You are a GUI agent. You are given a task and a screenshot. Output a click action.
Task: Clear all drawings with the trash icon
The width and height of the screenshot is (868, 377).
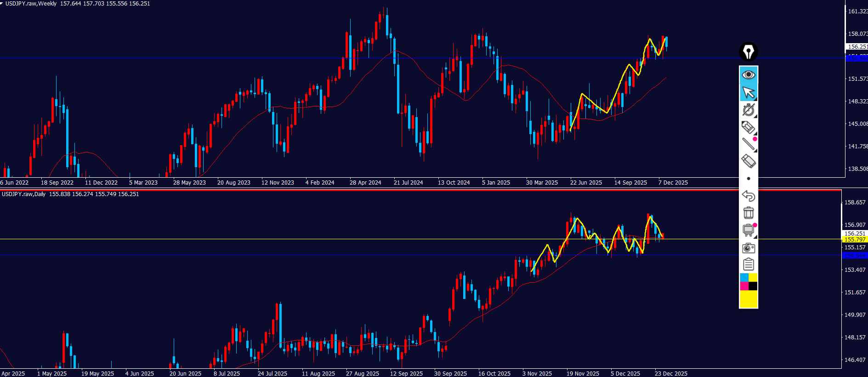[748, 213]
